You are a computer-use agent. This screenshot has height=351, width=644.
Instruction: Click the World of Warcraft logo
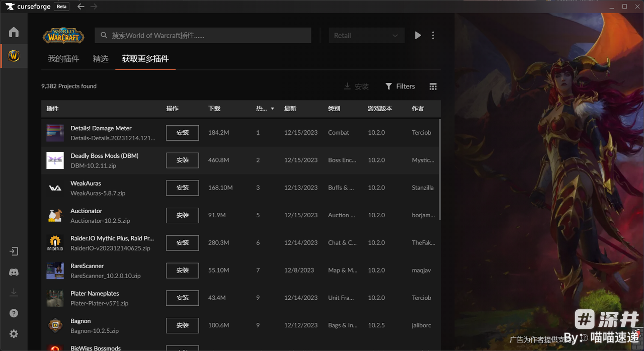click(63, 35)
